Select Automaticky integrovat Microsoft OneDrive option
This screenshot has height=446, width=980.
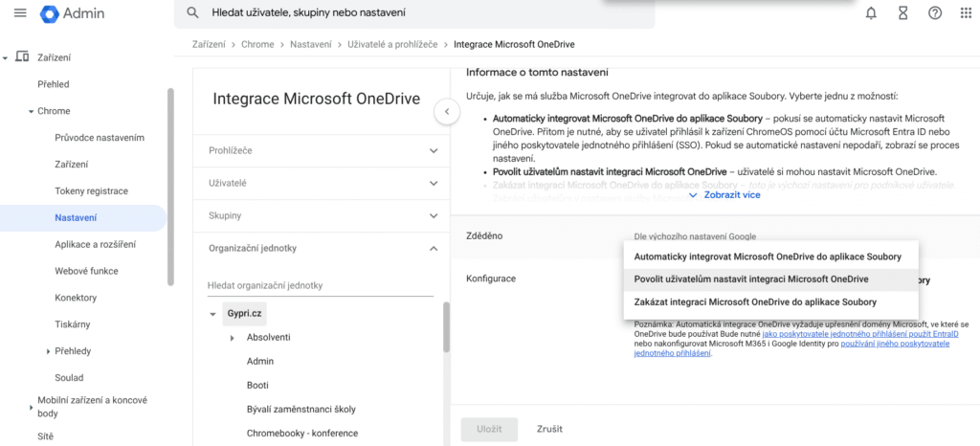(768, 256)
